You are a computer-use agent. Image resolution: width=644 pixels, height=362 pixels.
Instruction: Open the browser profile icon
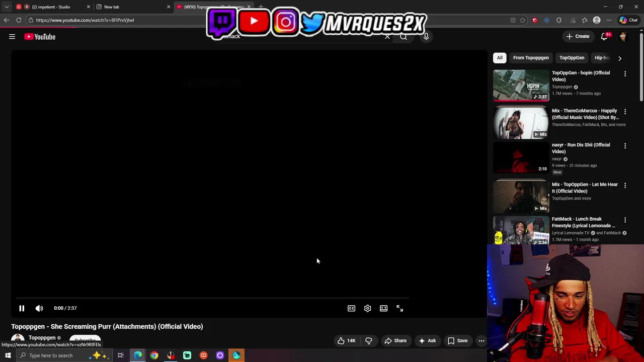[597, 20]
